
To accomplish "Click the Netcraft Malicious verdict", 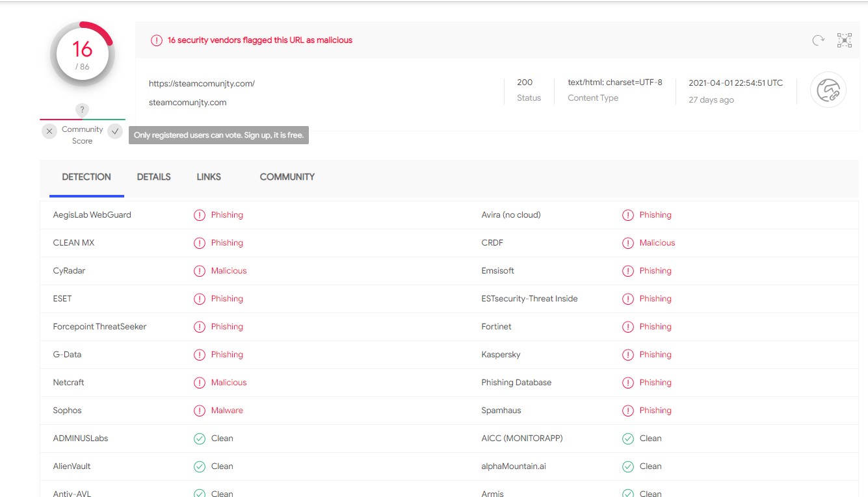I will [x=228, y=383].
